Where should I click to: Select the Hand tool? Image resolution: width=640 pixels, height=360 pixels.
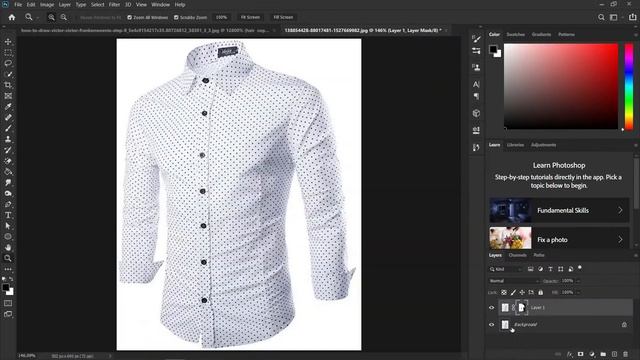tap(8, 247)
